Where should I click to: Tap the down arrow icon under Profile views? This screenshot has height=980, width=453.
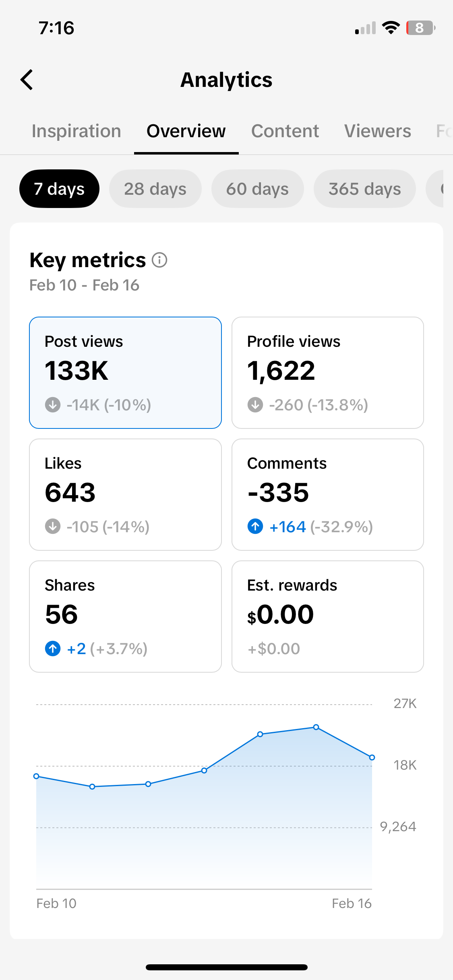255,405
